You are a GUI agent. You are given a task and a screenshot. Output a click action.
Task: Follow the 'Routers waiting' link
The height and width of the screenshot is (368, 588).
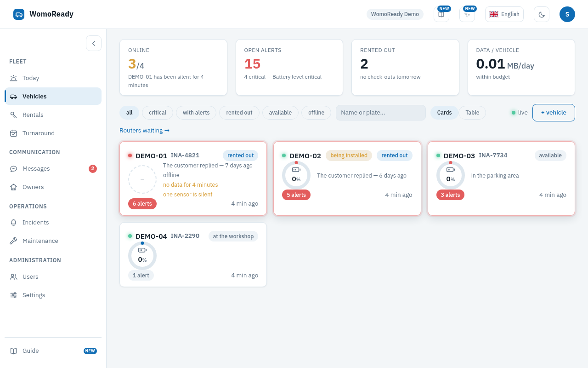[144, 131]
